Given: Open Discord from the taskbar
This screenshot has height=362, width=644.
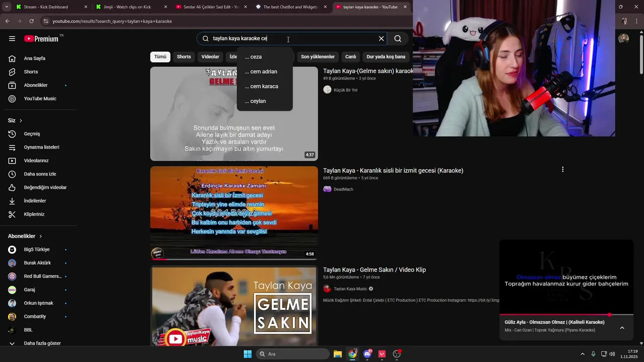Looking at the screenshot, I should click(x=367, y=354).
